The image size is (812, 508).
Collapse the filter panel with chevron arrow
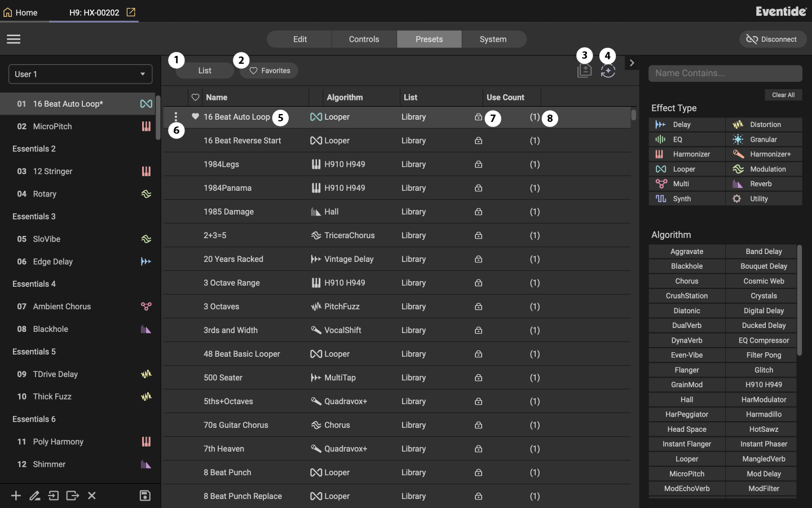click(632, 63)
